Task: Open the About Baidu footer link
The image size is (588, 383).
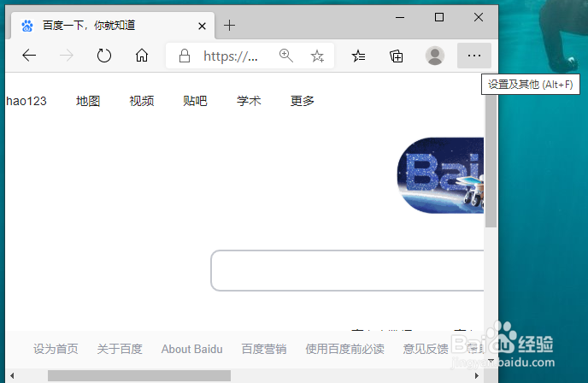Action: (x=192, y=349)
